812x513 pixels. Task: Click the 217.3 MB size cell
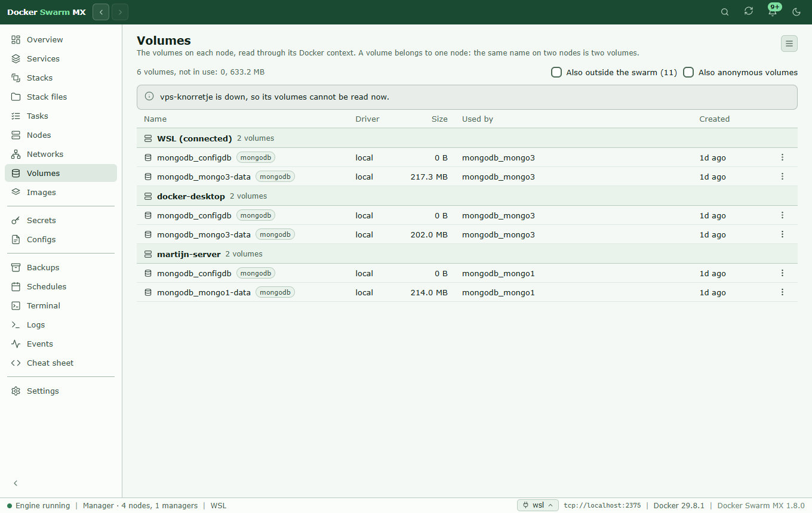point(429,177)
